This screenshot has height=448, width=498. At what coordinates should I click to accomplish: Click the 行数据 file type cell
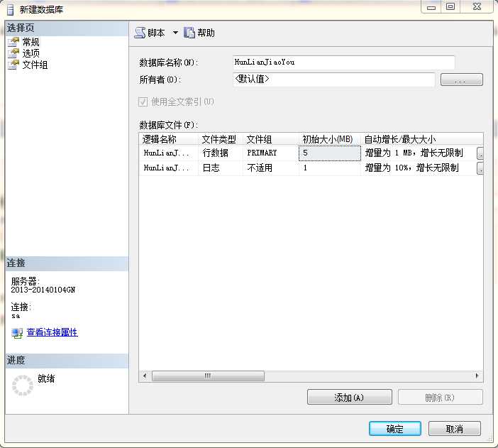[220, 153]
